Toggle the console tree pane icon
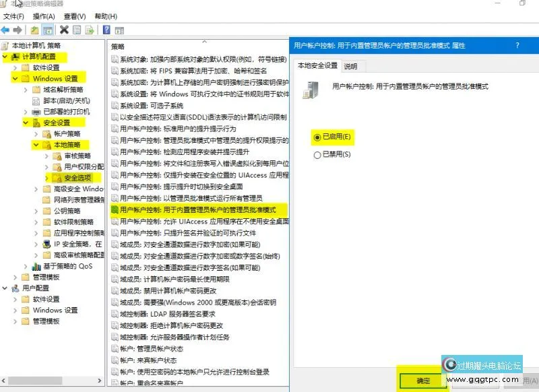The height and width of the screenshot is (392, 539). click(49, 30)
